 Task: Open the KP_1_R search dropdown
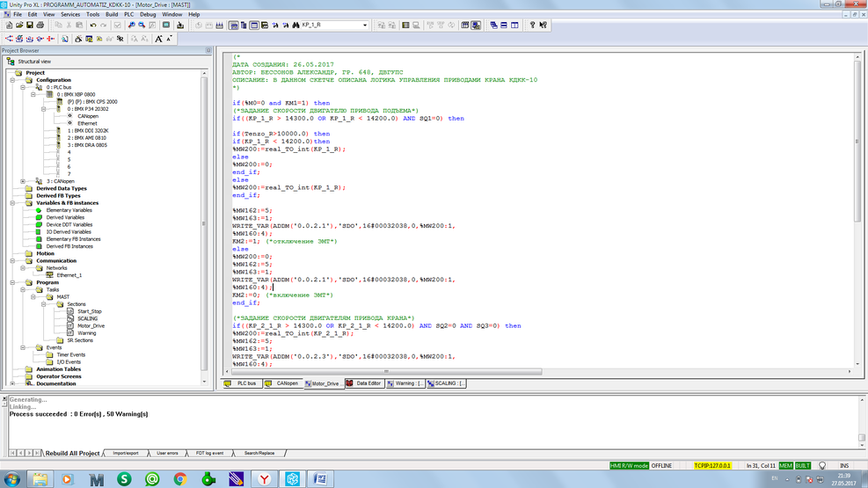(x=365, y=25)
